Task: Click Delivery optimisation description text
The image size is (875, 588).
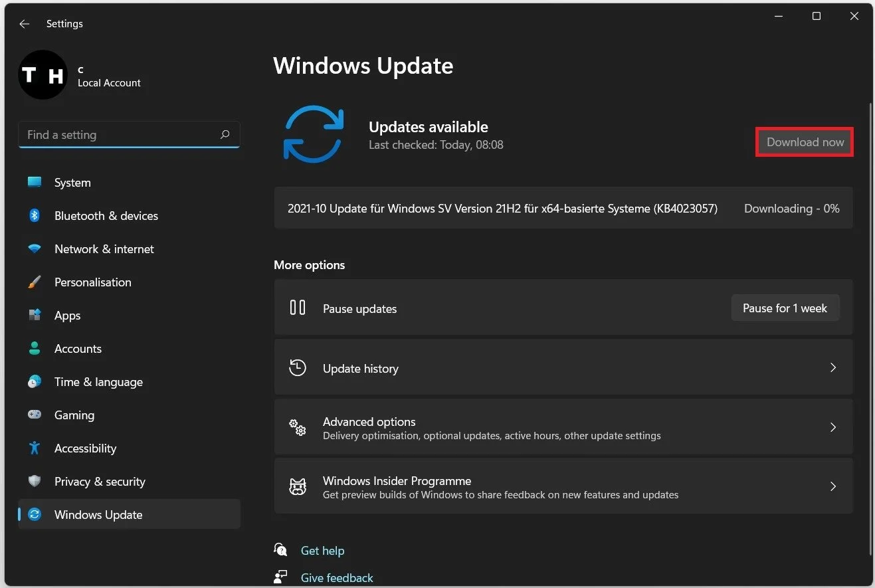Action: pyautogui.click(x=492, y=436)
